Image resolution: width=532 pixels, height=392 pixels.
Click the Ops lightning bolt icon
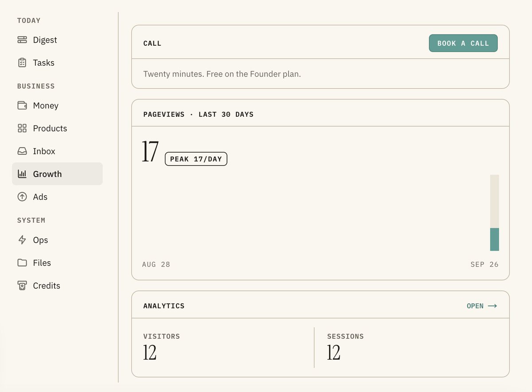click(22, 240)
